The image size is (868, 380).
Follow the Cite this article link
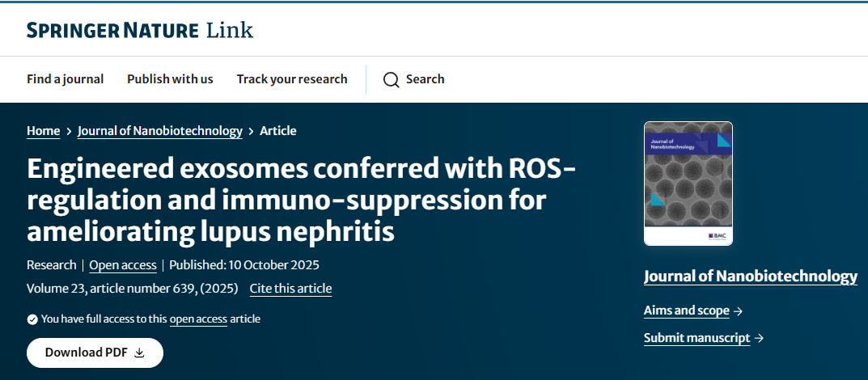(290, 289)
